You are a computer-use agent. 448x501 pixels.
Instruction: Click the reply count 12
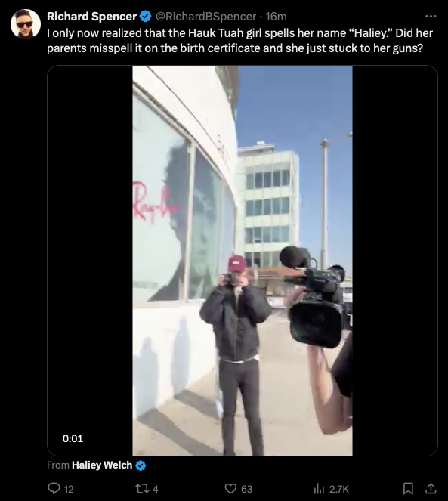[x=69, y=489]
